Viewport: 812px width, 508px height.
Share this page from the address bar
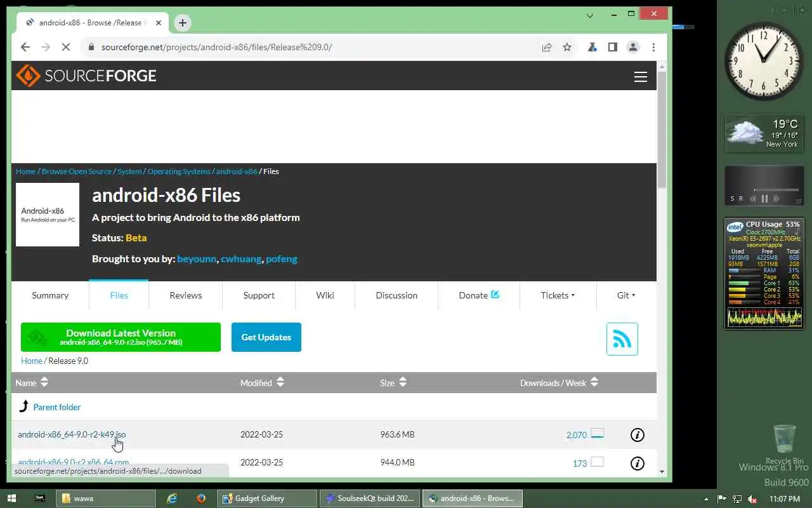546,47
